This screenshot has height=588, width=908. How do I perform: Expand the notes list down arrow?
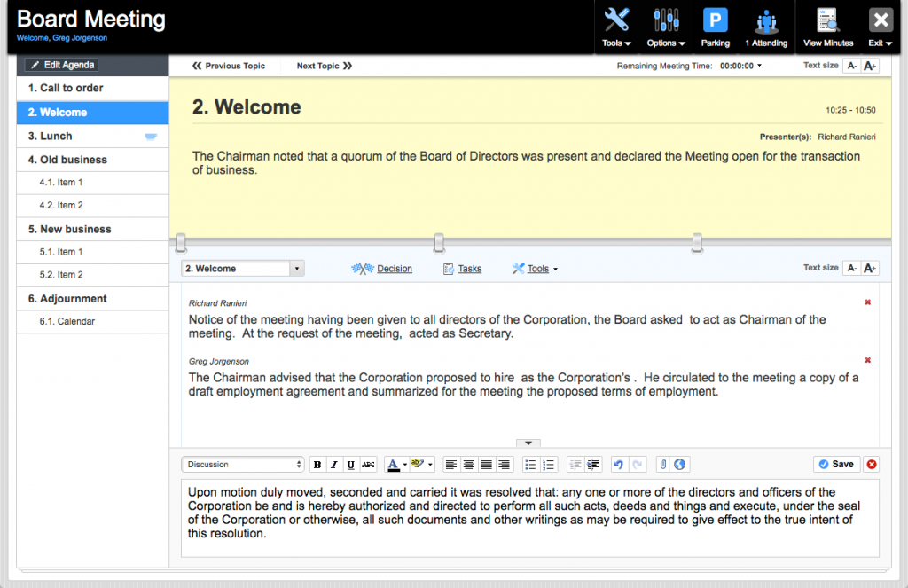[x=528, y=443]
